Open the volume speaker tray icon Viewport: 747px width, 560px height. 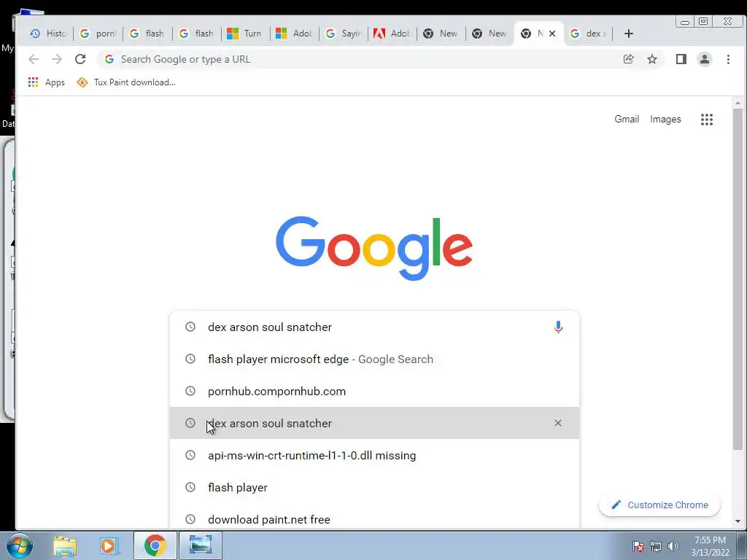673,546
